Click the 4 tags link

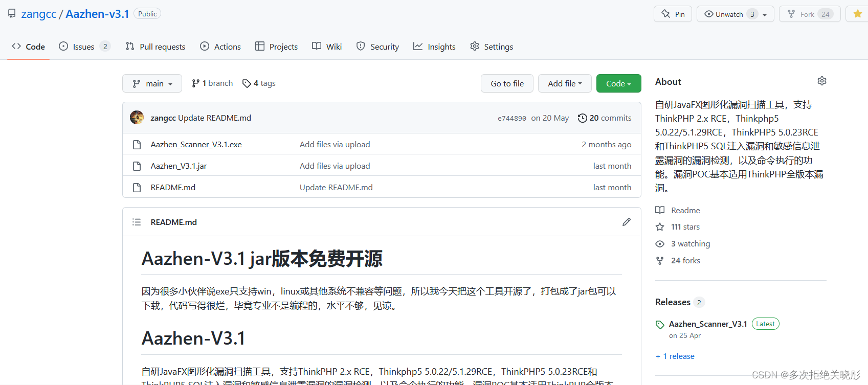point(259,83)
